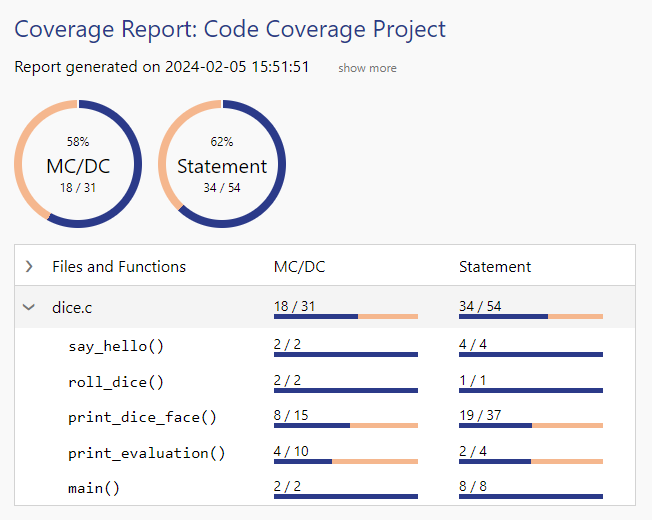Select the main() function entry
Image resolution: width=652 pixels, height=520 pixels.
tap(93, 488)
